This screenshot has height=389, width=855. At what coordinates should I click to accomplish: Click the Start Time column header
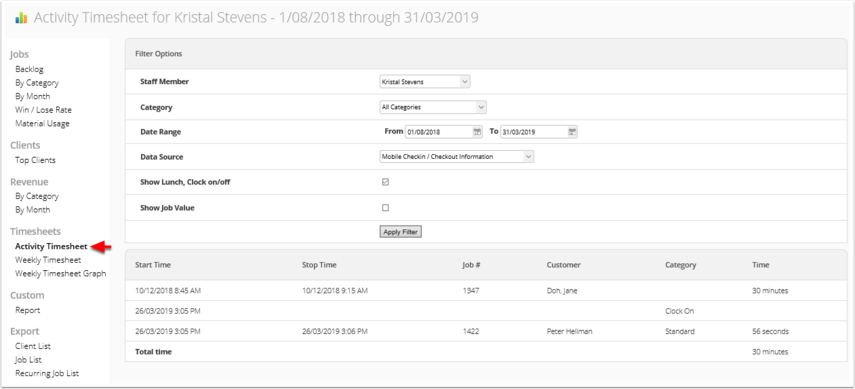[153, 265]
